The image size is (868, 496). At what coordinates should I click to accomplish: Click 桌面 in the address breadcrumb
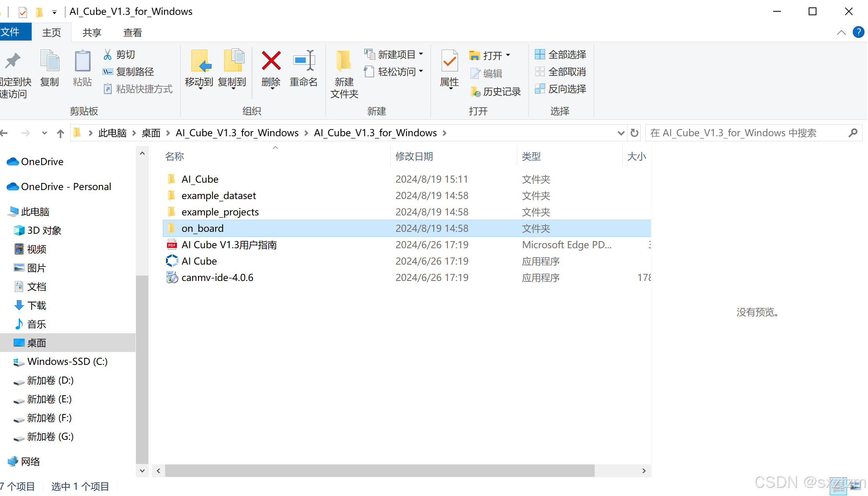(x=151, y=133)
